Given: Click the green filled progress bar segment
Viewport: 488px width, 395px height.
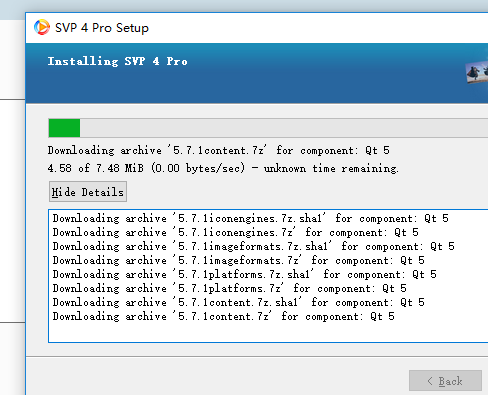Looking at the screenshot, I should 64,128.
